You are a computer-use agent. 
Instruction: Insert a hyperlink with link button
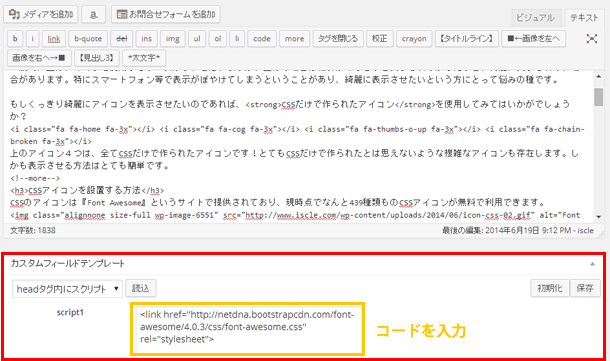coord(54,39)
